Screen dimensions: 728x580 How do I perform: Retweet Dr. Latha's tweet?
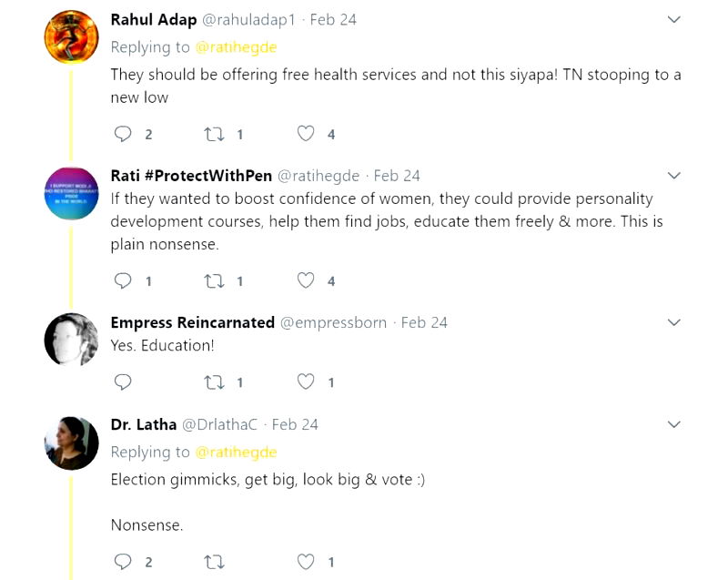(x=215, y=561)
